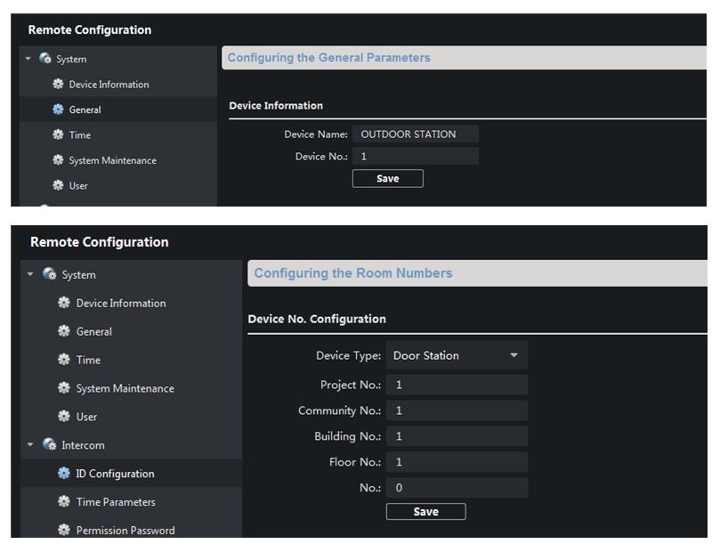Collapse the System tree in top panel
Screen dimensions: 728x560
28,60
